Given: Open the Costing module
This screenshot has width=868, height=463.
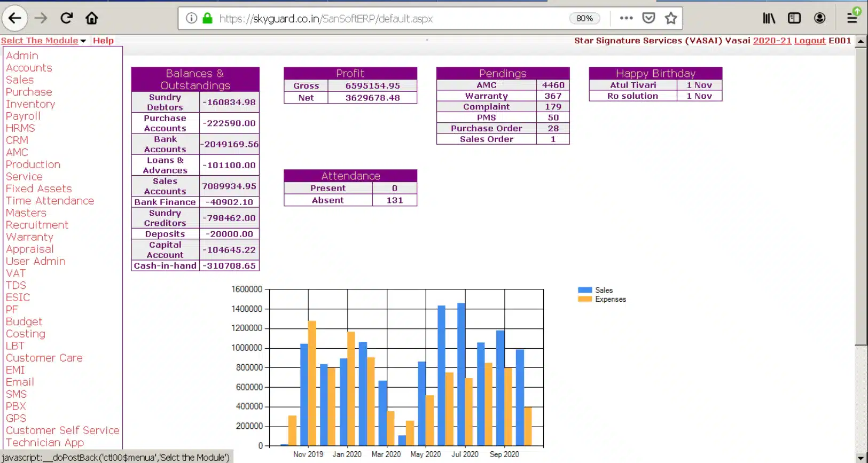Looking at the screenshot, I should [26, 334].
